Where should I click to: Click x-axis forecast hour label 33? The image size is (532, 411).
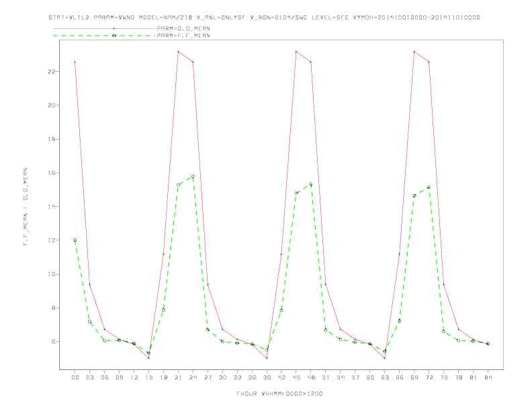coord(237,377)
